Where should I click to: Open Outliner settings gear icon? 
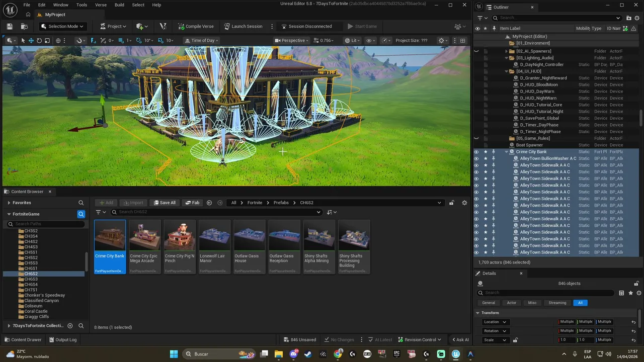point(637,18)
